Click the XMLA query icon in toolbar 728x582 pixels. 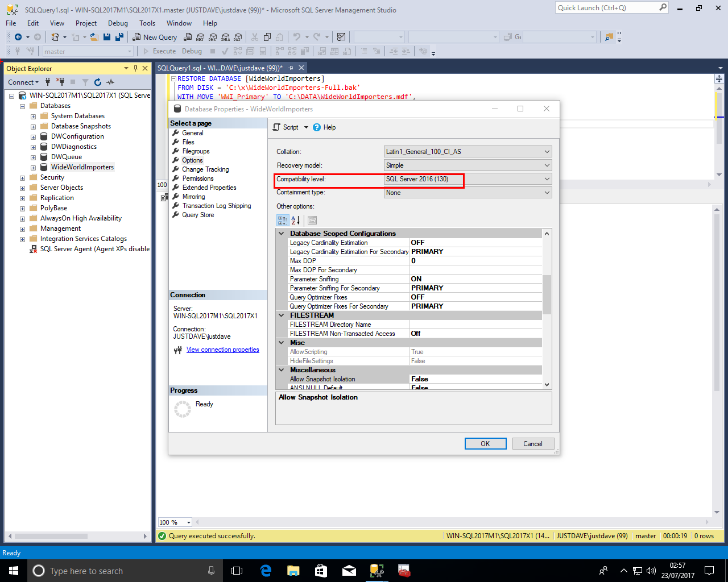(x=226, y=37)
